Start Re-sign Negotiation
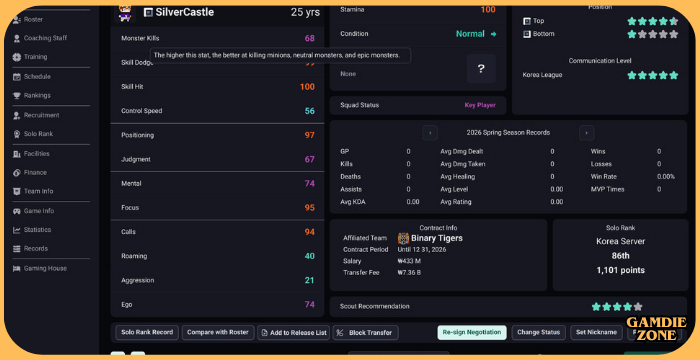This screenshot has height=360, width=700. click(x=472, y=333)
